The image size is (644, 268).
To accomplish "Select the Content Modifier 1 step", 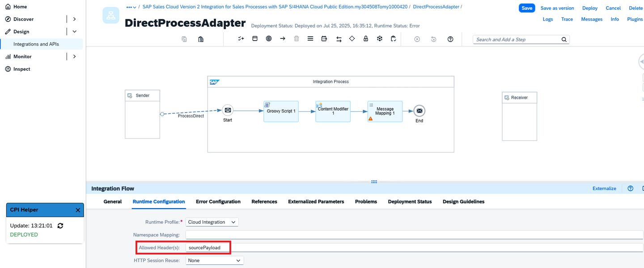I will coord(333,111).
